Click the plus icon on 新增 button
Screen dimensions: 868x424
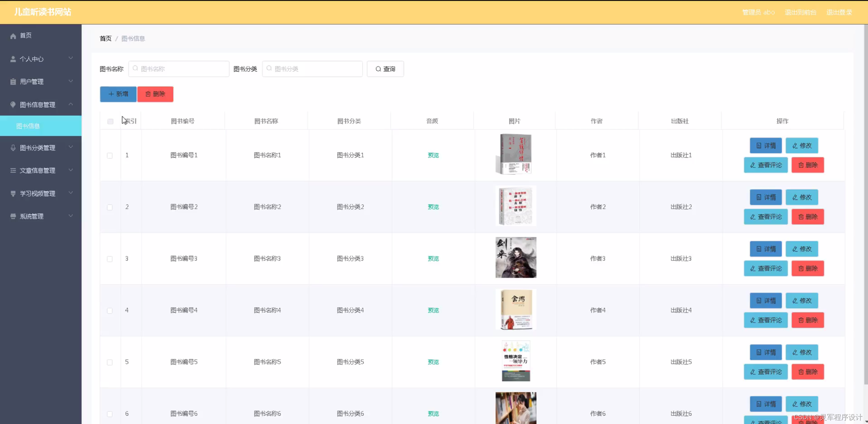(111, 94)
